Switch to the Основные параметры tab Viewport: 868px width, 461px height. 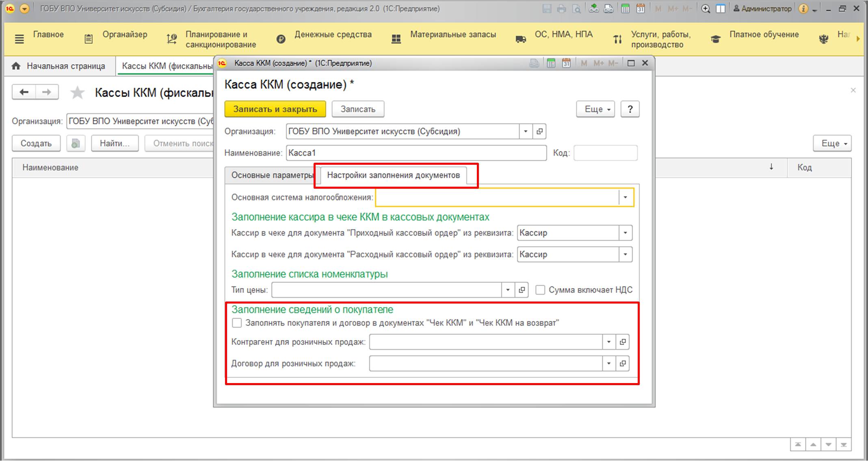point(271,175)
